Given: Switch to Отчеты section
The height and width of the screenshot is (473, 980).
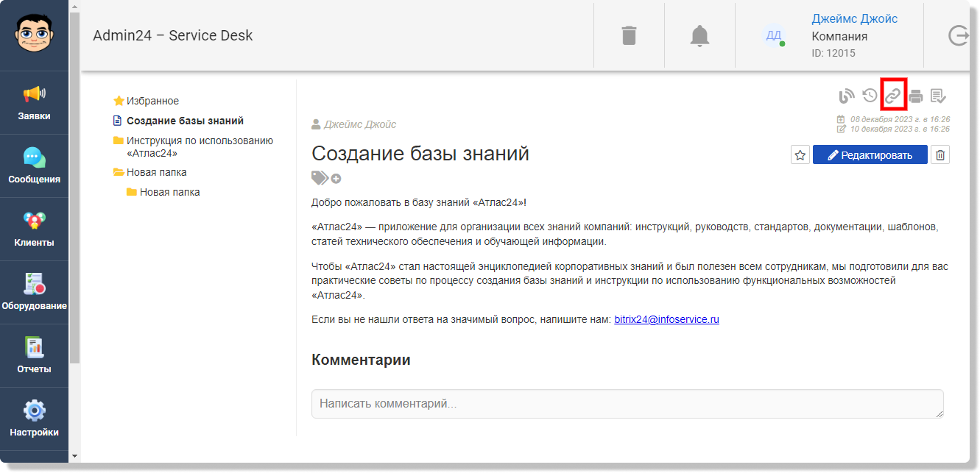Looking at the screenshot, I should [34, 355].
